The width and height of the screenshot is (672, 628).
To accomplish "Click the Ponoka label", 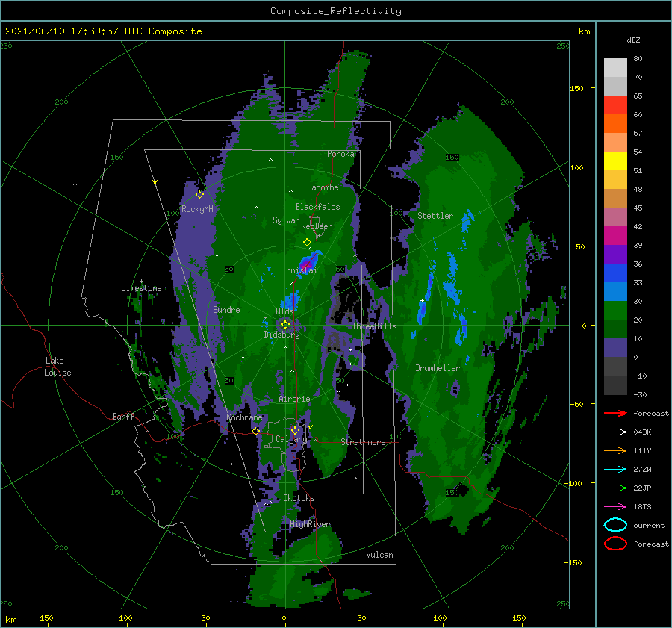I will click(340, 154).
